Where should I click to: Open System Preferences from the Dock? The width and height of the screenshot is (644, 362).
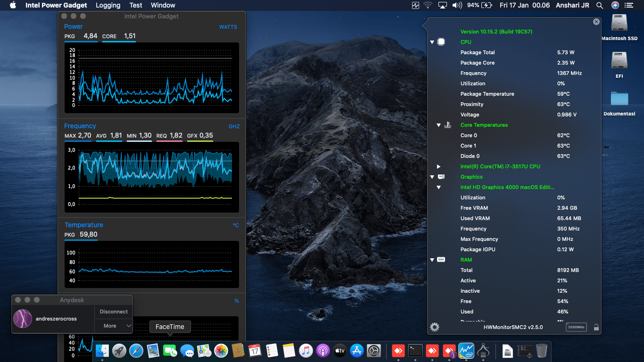tap(373, 351)
